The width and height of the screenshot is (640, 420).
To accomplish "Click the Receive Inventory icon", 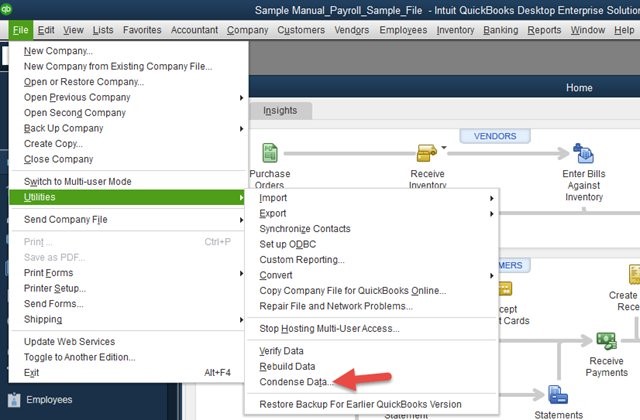I will click(x=427, y=153).
